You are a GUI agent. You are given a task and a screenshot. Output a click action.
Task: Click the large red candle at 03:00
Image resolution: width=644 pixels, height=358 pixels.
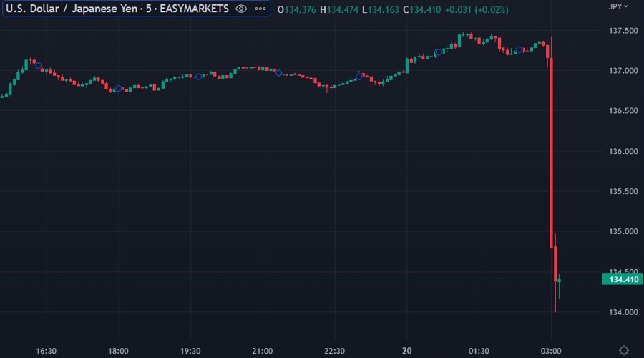tap(551, 153)
